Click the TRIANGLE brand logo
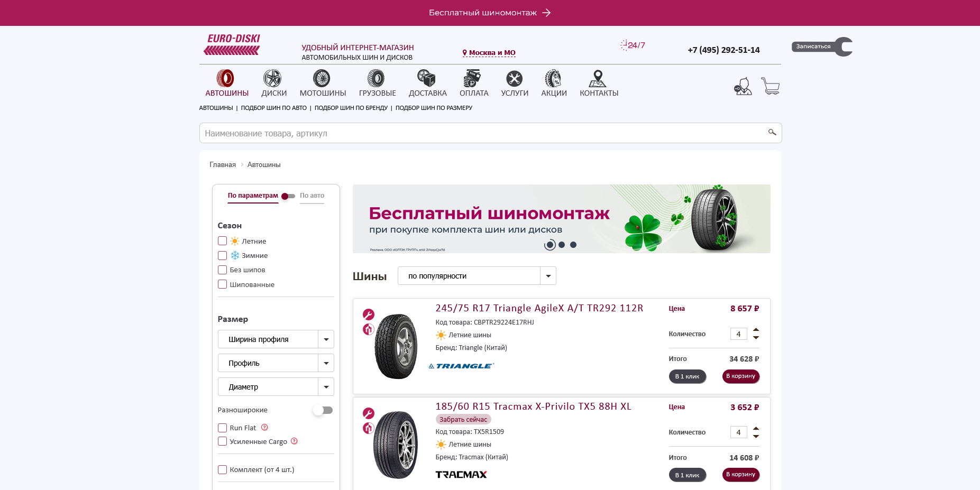980x490 pixels. (461, 366)
